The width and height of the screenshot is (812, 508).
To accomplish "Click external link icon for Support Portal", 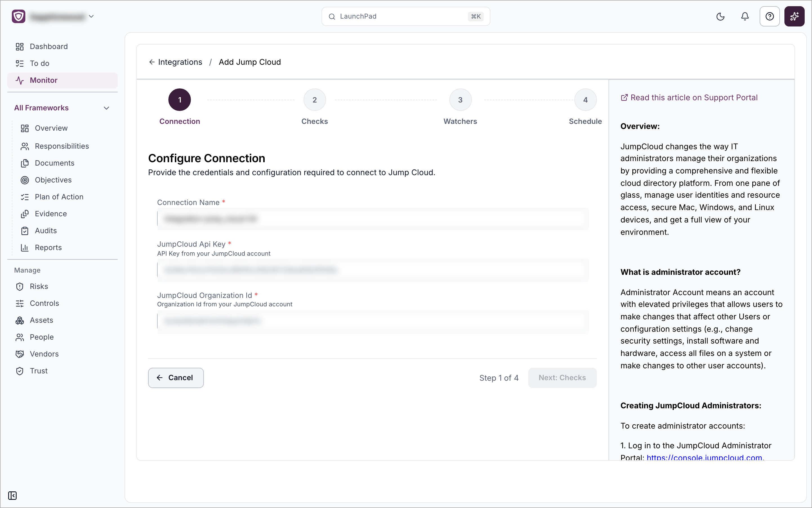I will click(x=624, y=97).
